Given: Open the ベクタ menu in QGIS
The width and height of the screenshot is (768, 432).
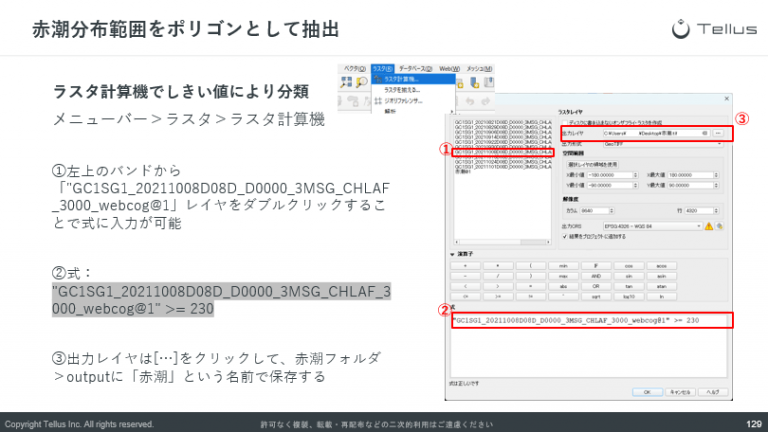Looking at the screenshot, I should [x=354, y=69].
